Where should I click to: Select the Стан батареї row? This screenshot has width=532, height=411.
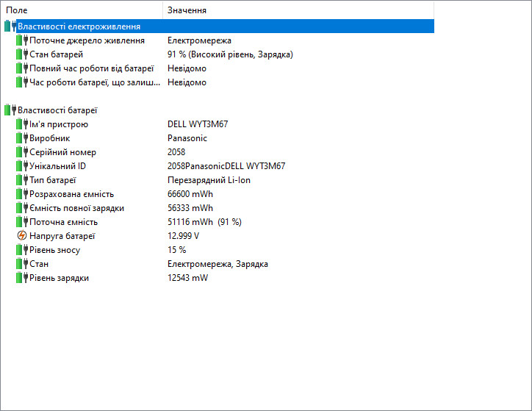pos(56,54)
